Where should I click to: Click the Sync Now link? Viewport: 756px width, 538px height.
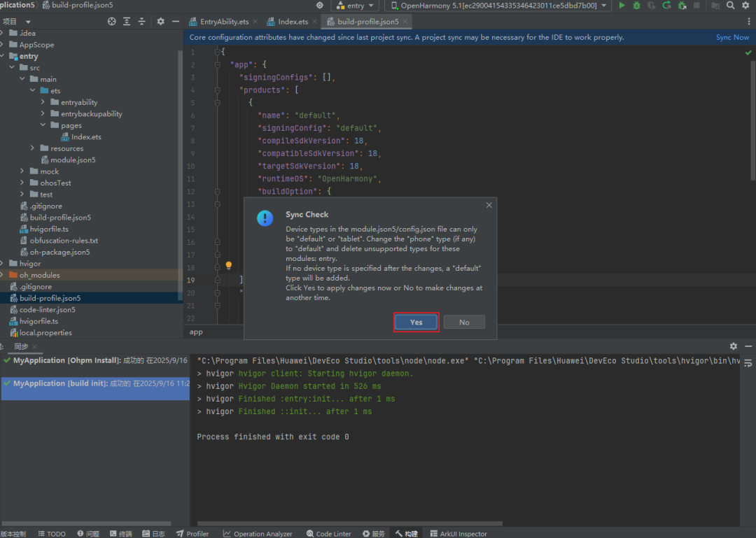coord(732,37)
